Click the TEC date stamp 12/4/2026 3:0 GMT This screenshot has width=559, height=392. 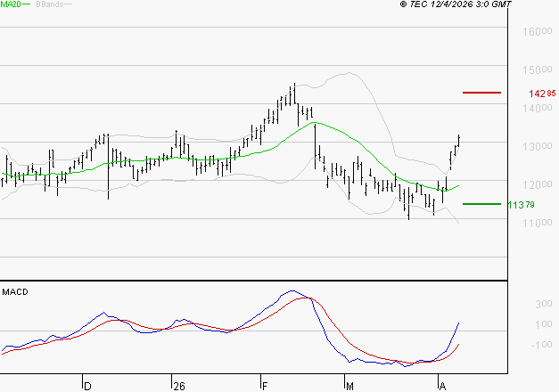point(456,4)
